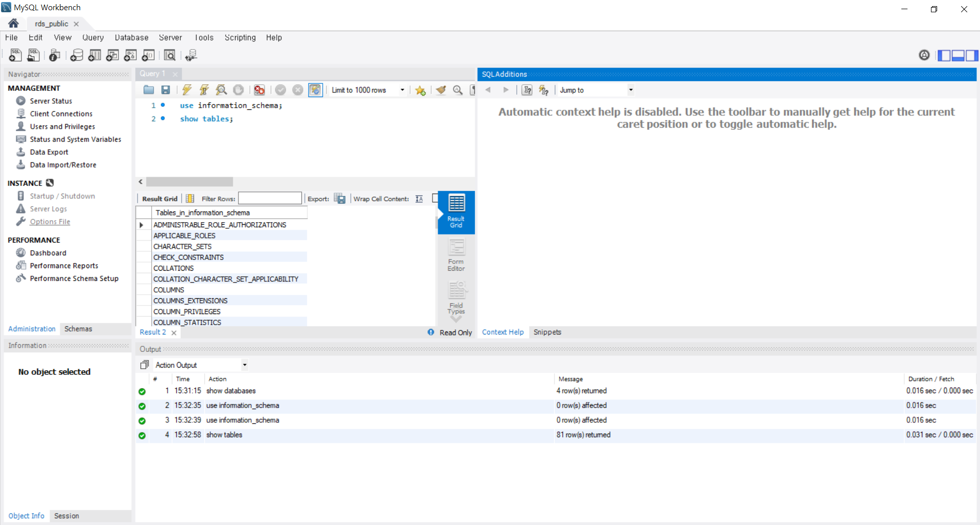980x525 pixels.
Task: Toggle bottom output panel visibility icon
Action: pos(958,55)
